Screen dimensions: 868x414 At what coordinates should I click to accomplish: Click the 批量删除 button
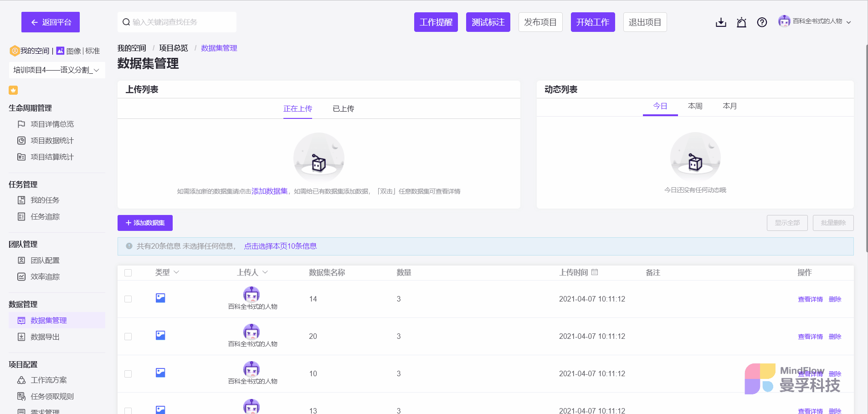pos(833,223)
